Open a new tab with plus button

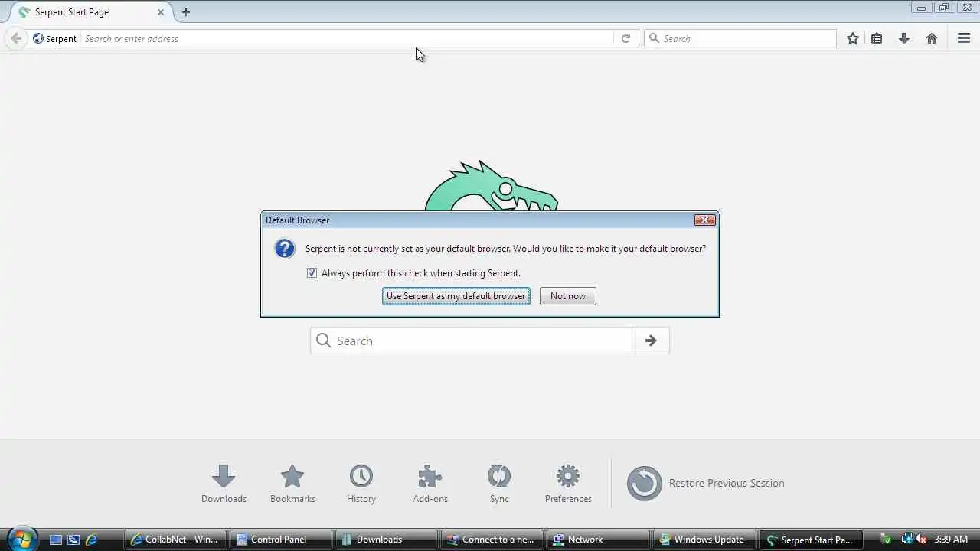tap(186, 12)
